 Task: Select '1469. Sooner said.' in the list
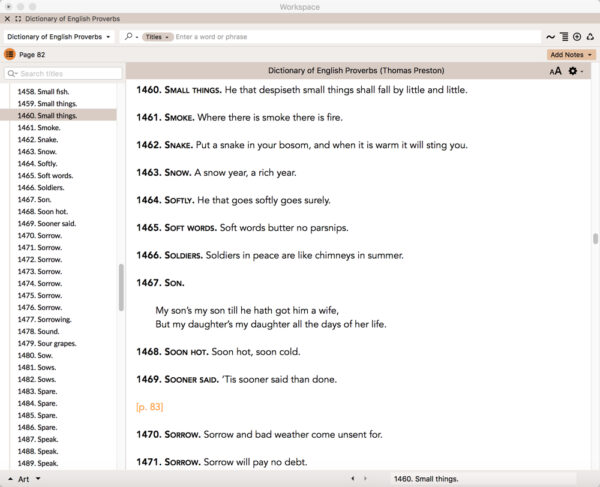(x=47, y=223)
